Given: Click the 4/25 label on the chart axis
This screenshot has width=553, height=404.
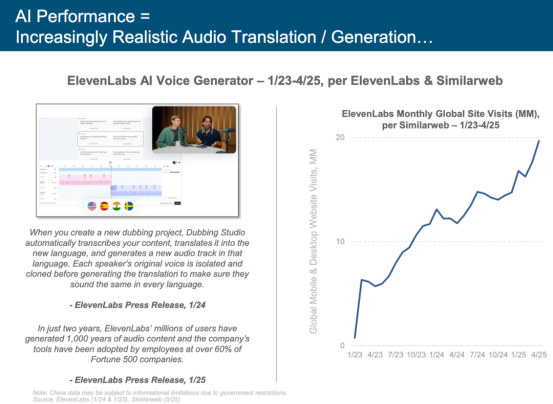Looking at the screenshot, I should pos(539,355).
